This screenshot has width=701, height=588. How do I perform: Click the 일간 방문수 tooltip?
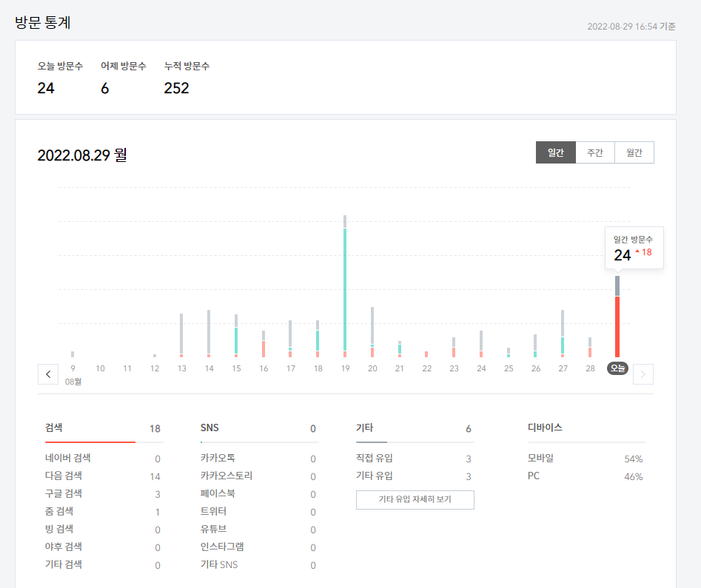[x=634, y=248]
